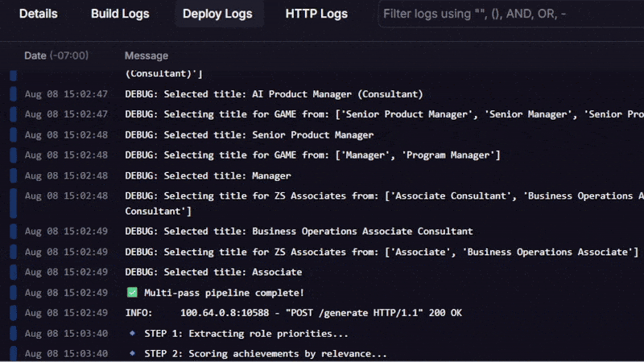Click the blue diamond icon beside STEP 2
Image resolution: width=644 pixels, height=362 pixels.
[x=132, y=353]
